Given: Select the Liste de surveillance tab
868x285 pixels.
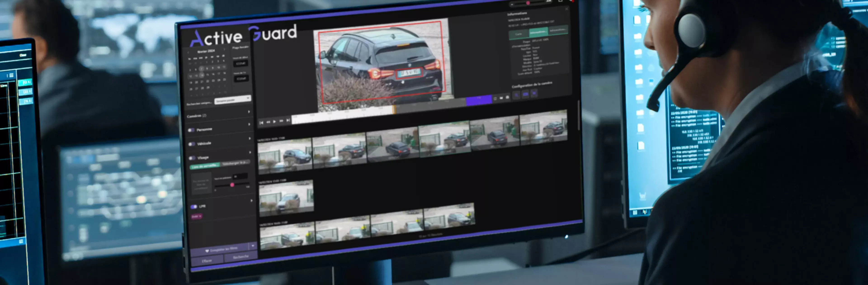Looking at the screenshot, I should coord(205,166).
